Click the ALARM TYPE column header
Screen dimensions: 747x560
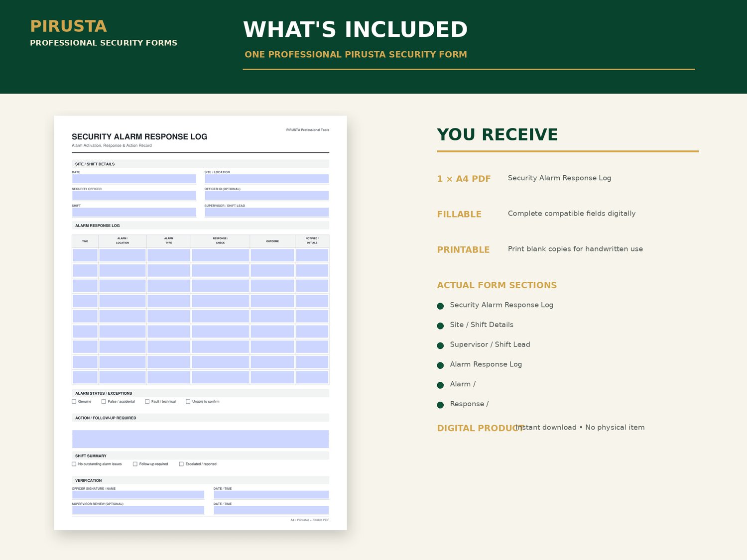169,241
